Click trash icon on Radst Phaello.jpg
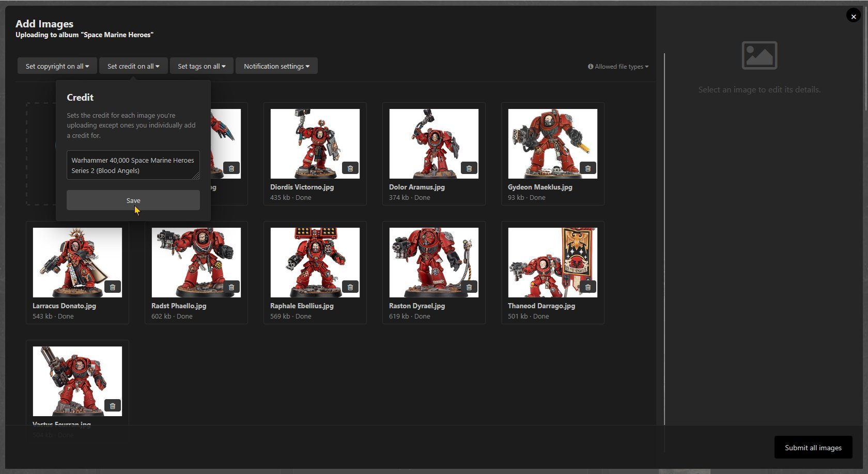 pos(231,287)
